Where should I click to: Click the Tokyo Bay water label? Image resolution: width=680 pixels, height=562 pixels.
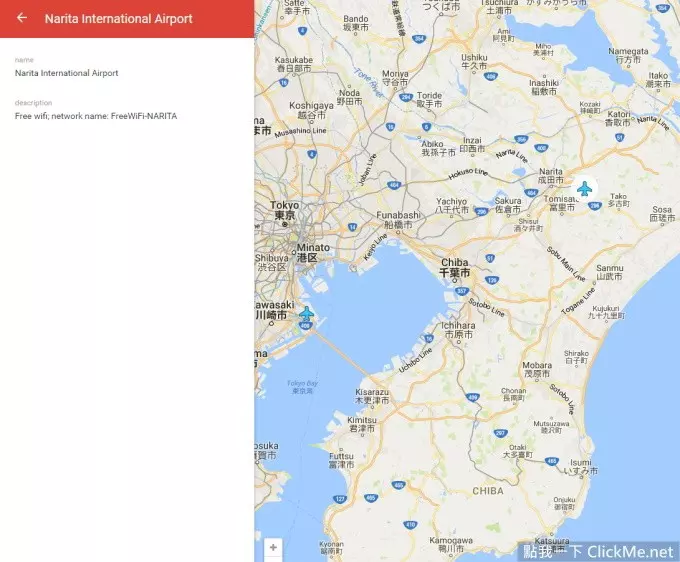tap(302, 387)
